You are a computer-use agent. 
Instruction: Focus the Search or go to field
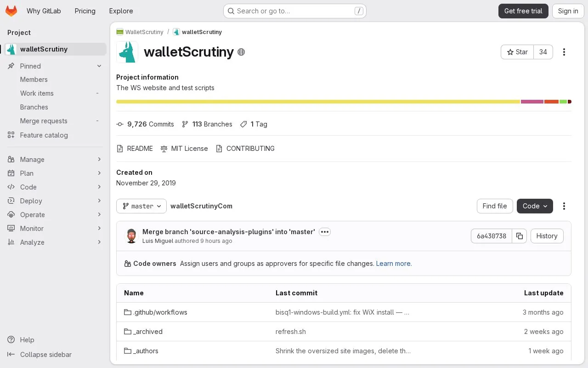[x=294, y=11]
